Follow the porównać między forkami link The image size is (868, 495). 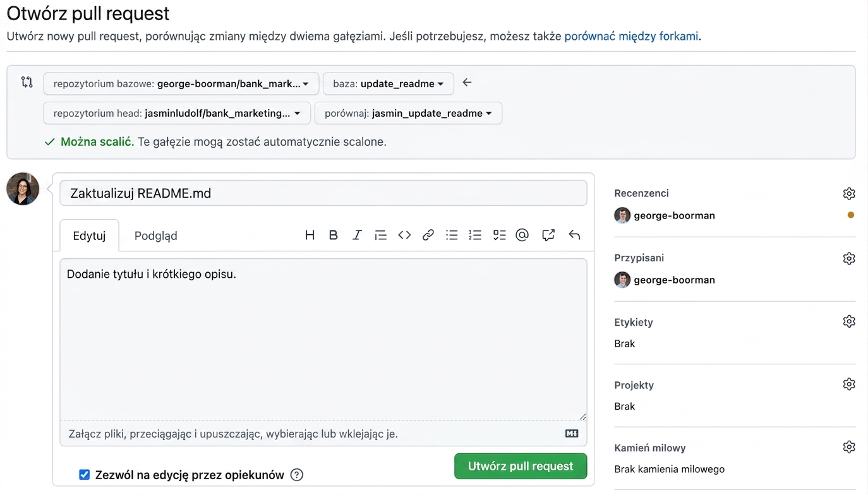[x=631, y=36]
